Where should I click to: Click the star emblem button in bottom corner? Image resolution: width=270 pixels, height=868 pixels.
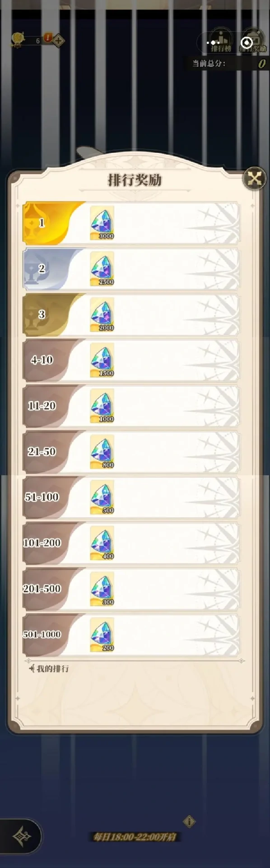(x=21, y=836)
